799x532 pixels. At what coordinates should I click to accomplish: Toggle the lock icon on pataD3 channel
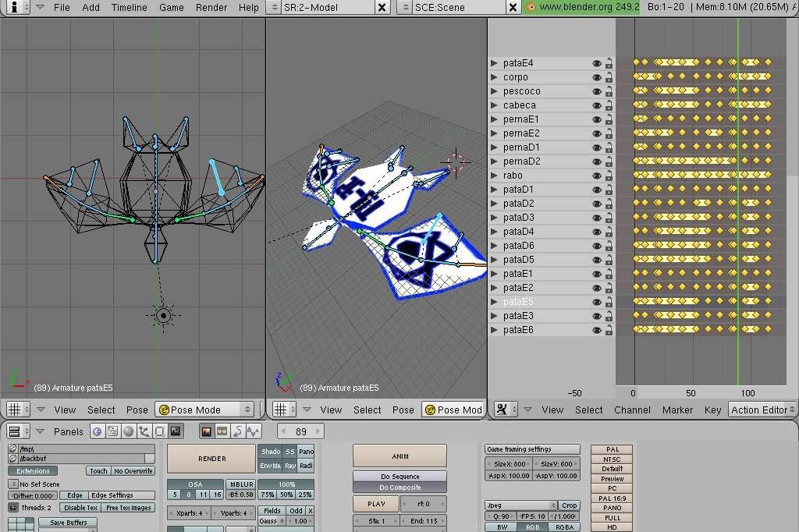609,218
